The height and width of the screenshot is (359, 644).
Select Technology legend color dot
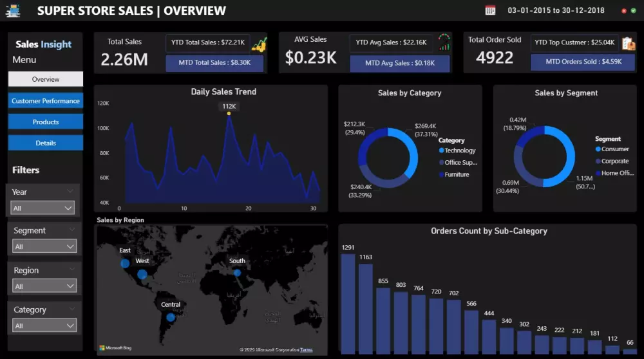tap(442, 151)
